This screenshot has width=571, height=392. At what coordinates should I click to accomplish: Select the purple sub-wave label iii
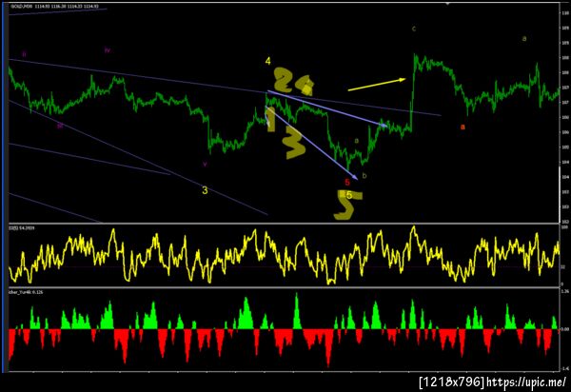(x=60, y=126)
